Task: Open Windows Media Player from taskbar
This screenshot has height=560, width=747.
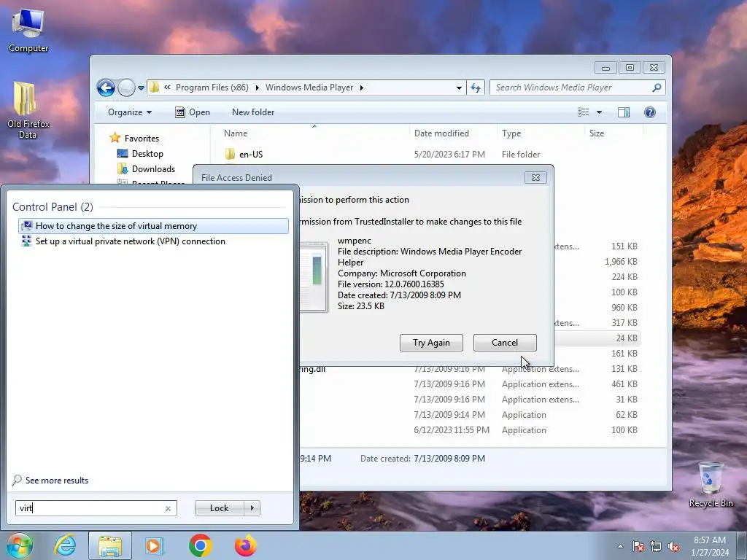Action: click(x=155, y=545)
